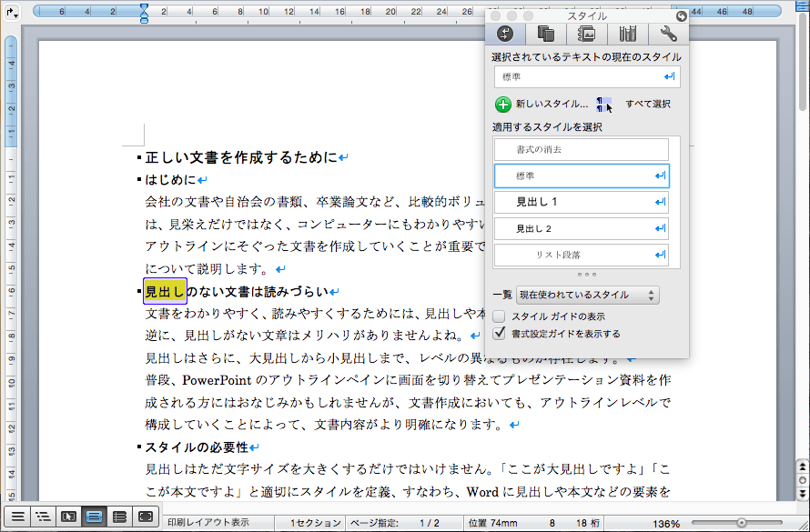The height and width of the screenshot is (532, 810).
Task: Click the 1セクション status bar entry
Action: click(x=315, y=523)
